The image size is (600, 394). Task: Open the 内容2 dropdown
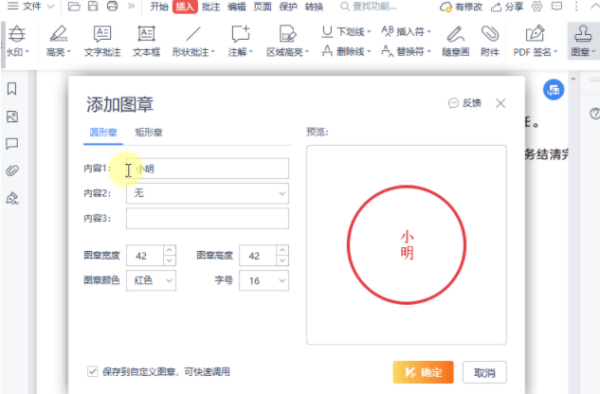point(207,193)
